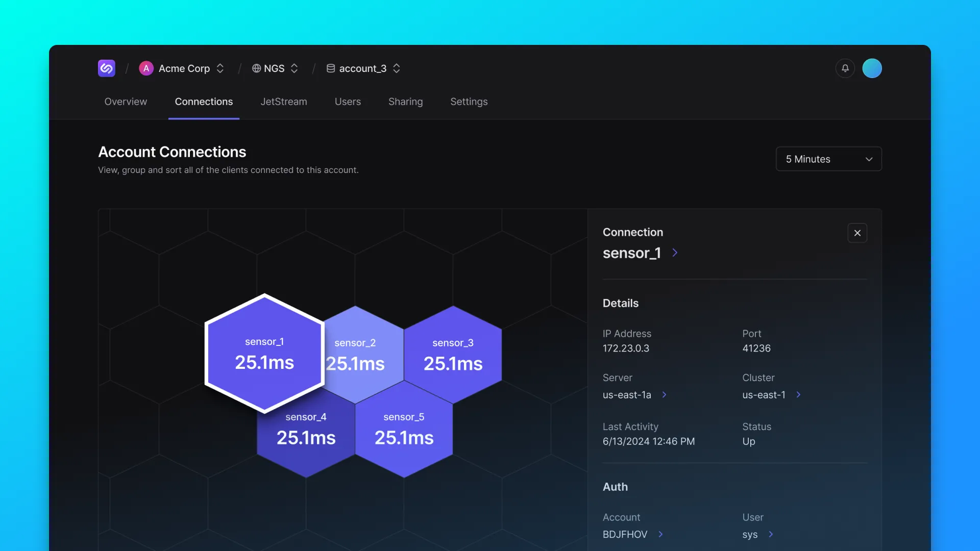
Task: Expand the account_3 account switcher
Action: 397,68
